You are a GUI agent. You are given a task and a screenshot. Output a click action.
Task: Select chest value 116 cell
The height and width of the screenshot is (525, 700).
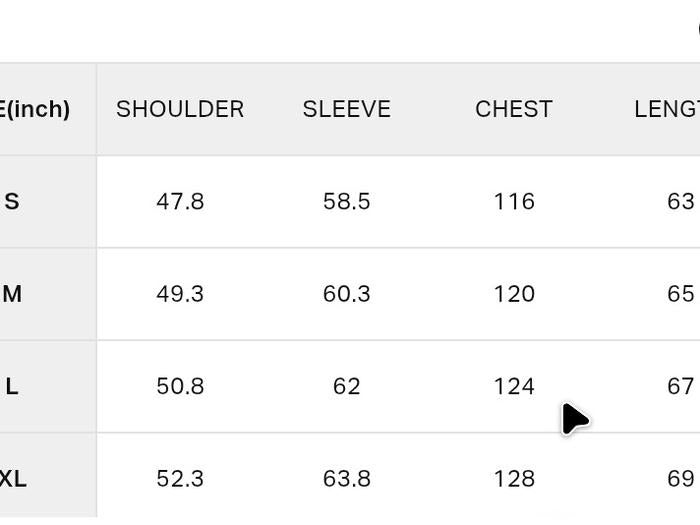pyautogui.click(x=514, y=202)
